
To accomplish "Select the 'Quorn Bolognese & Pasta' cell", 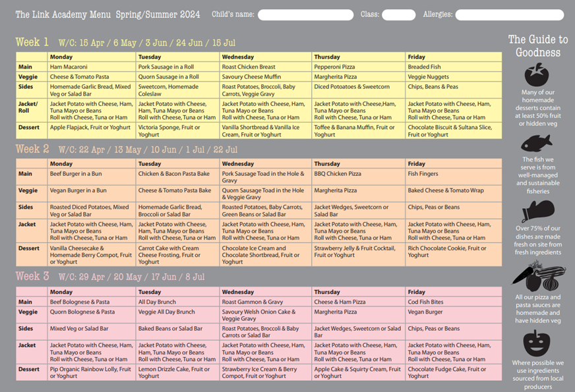I will click(x=92, y=315).
